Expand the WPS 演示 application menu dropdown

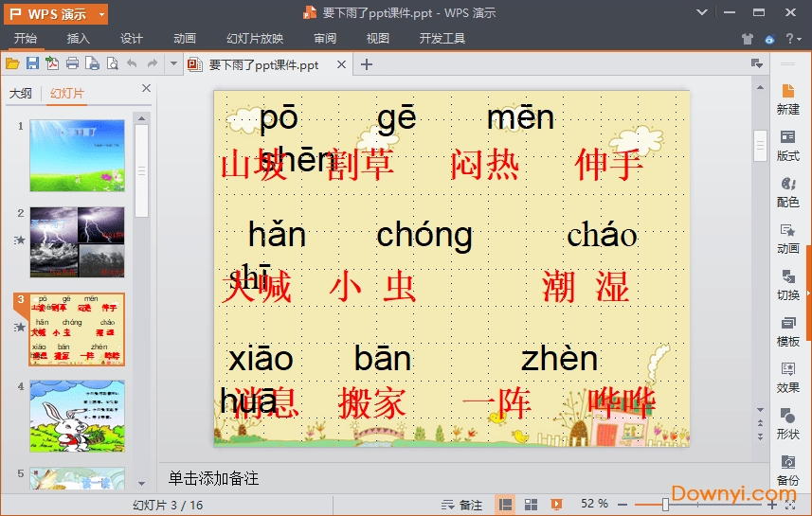(100, 14)
